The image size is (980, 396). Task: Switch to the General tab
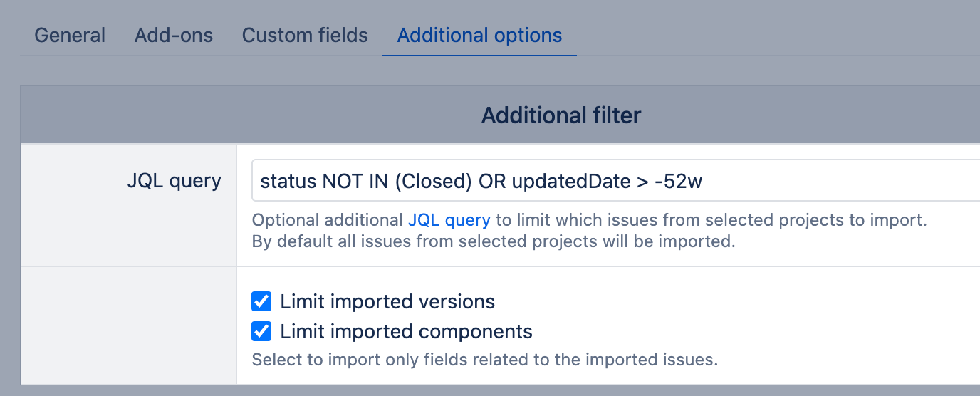tap(70, 36)
